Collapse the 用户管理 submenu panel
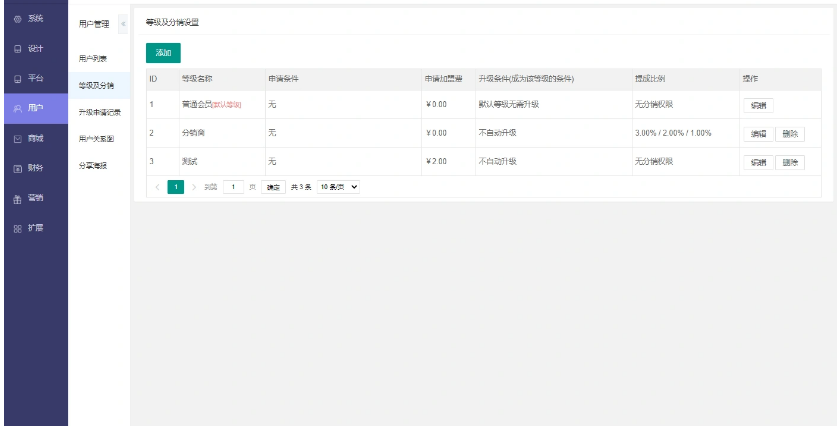839x426 pixels. (x=122, y=23)
